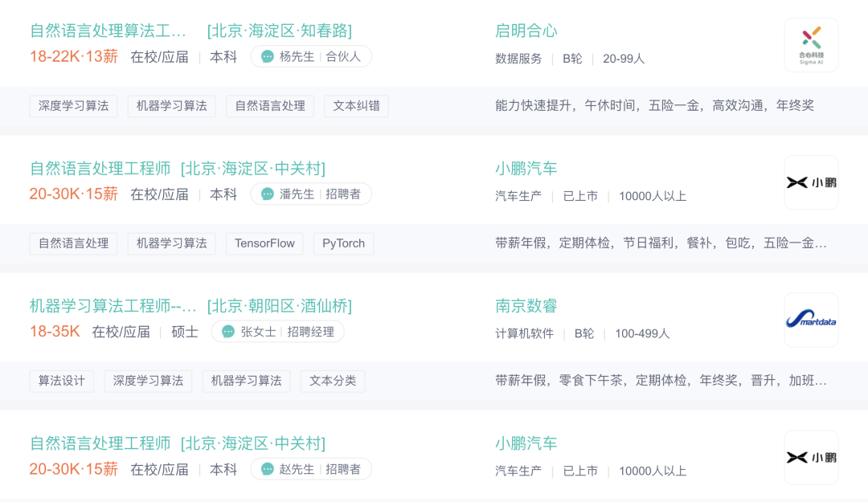Click the chat bubble icon beside 赵先生
Screen dimensions: 868x502
pyautogui.click(x=268, y=469)
